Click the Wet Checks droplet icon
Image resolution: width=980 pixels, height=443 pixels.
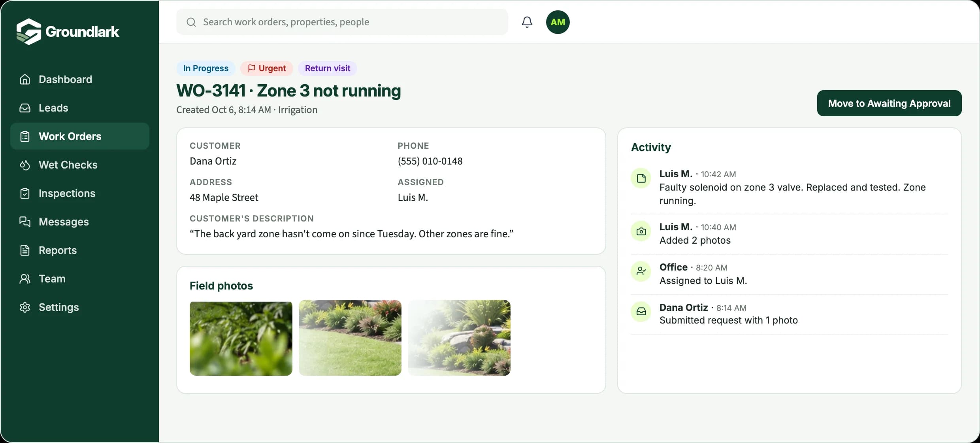[x=25, y=165]
